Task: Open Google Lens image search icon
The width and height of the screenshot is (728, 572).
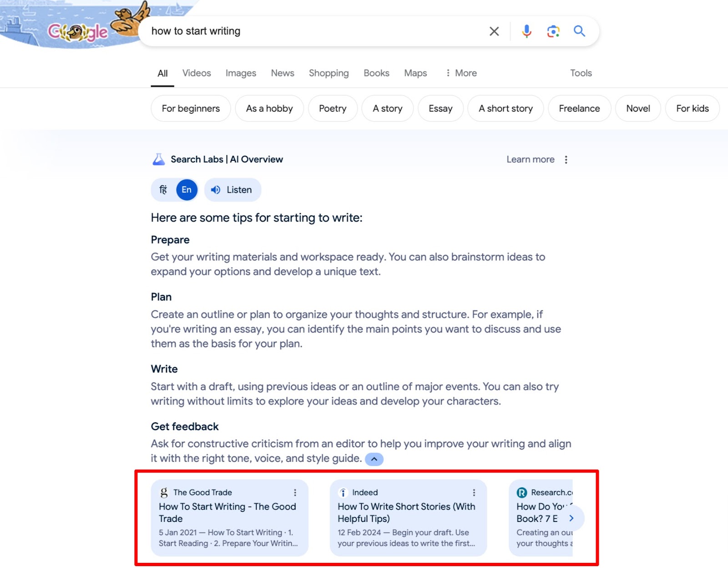Action: (553, 31)
